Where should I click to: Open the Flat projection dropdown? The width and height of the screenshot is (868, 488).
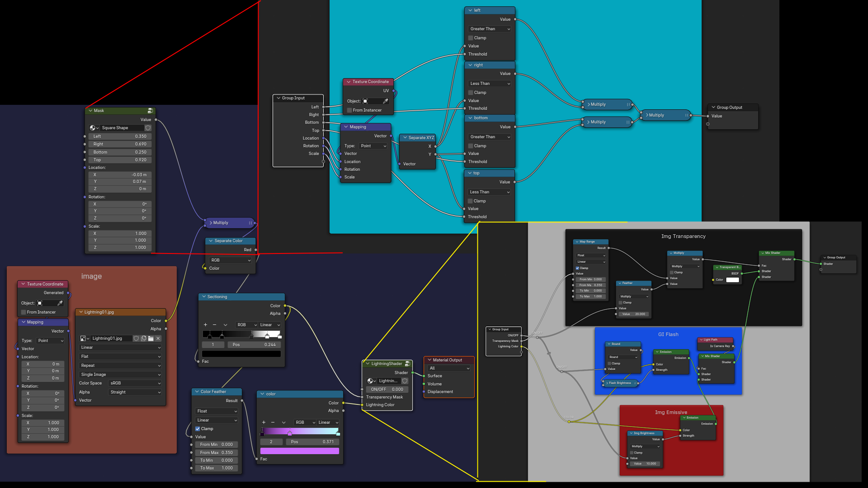coord(120,357)
